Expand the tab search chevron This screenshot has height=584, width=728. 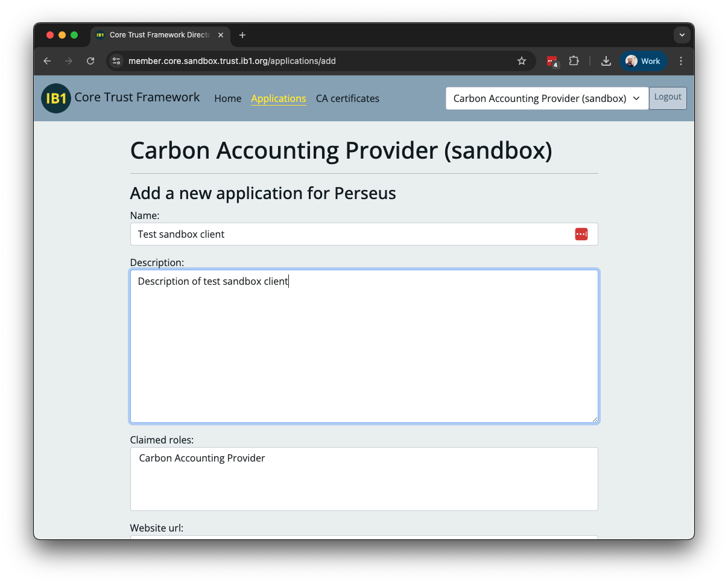(682, 35)
